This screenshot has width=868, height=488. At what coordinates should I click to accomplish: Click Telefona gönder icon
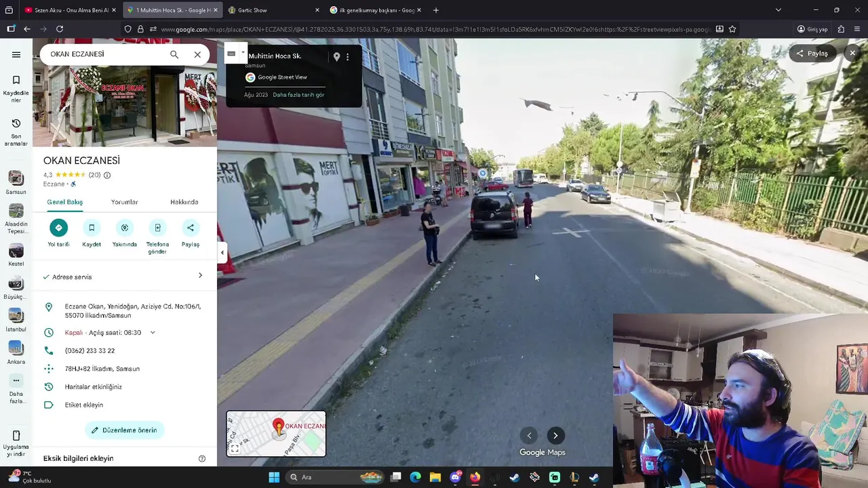pyautogui.click(x=157, y=228)
